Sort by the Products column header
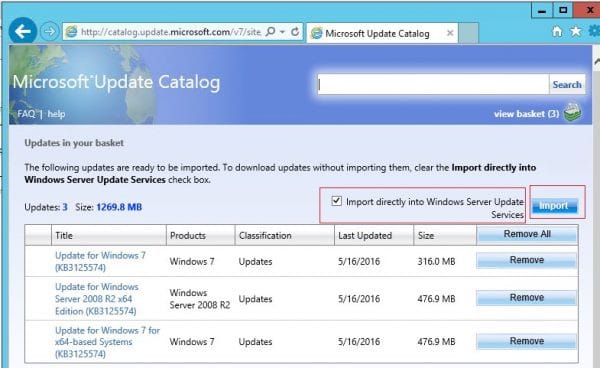The image size is (600, 368). coord(201,235)
